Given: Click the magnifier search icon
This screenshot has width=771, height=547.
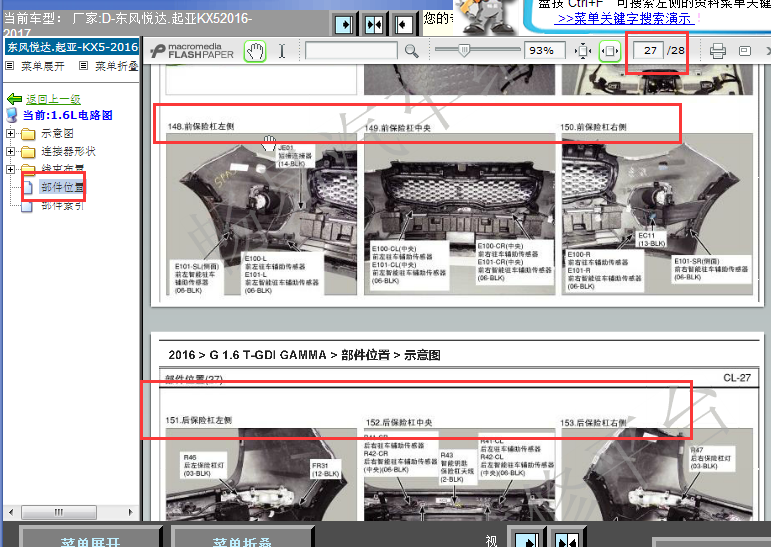Looking at the screenshot, I should coord(412,51).
